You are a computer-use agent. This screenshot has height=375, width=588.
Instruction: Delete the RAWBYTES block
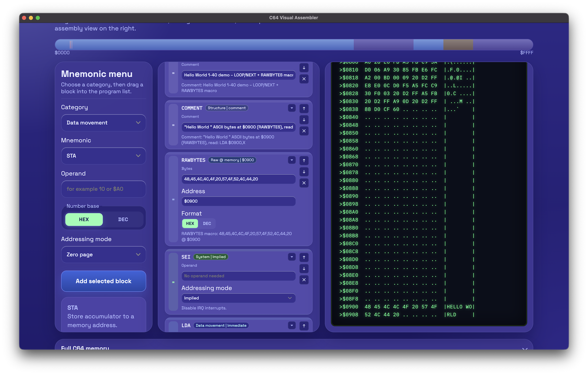point(304,183)
